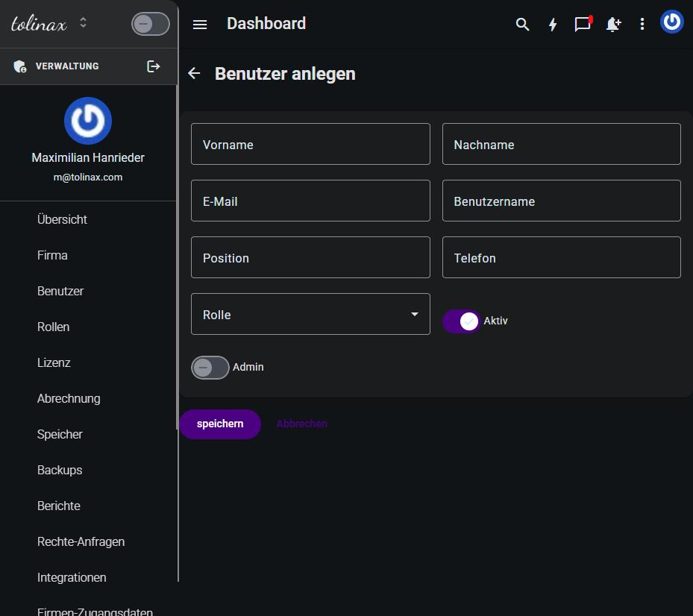Open the Firma sidebar entry
693x616 pixels.
tap(52, 255)
